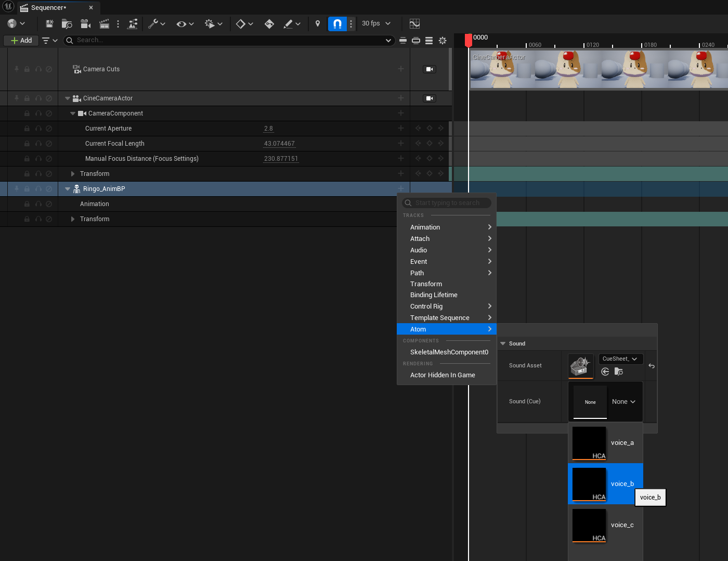Toggle the snapping magnet icon
This screenshot has width=728, height=561.
pyautogui.click(x=336, y=23)
